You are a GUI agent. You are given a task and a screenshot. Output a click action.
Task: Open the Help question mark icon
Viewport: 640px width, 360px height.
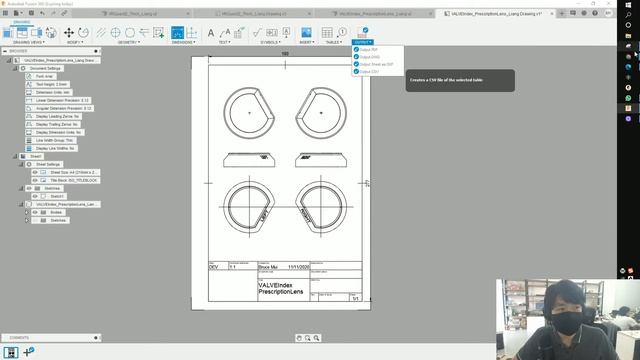tap(595, 13)
